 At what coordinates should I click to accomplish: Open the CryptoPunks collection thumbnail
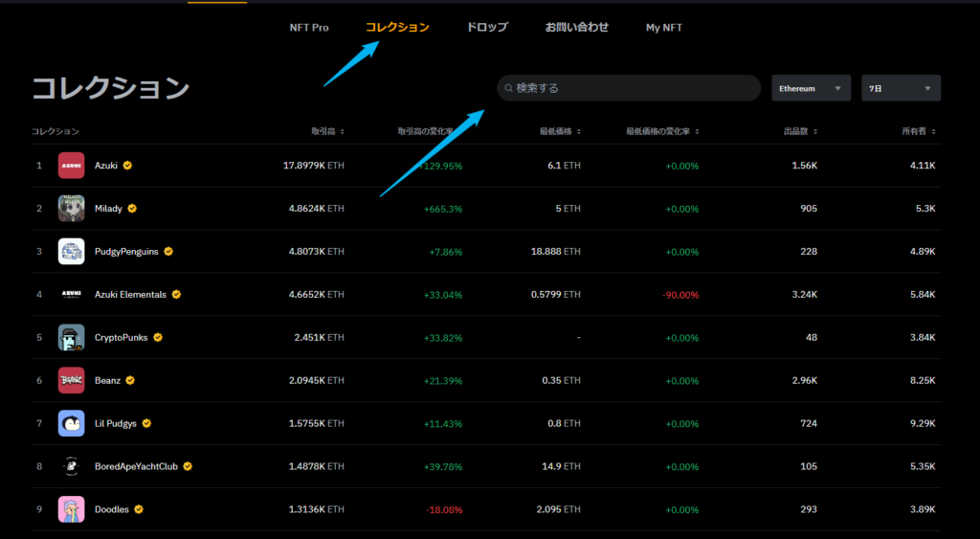(x=71, y=338)
